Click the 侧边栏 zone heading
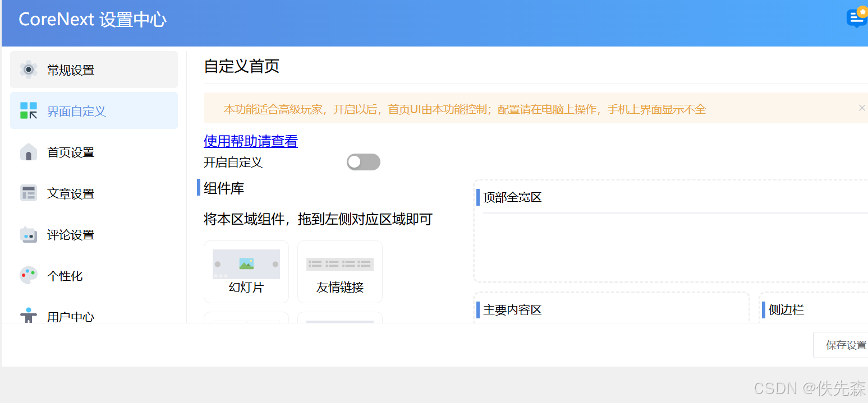 point(786,310)
